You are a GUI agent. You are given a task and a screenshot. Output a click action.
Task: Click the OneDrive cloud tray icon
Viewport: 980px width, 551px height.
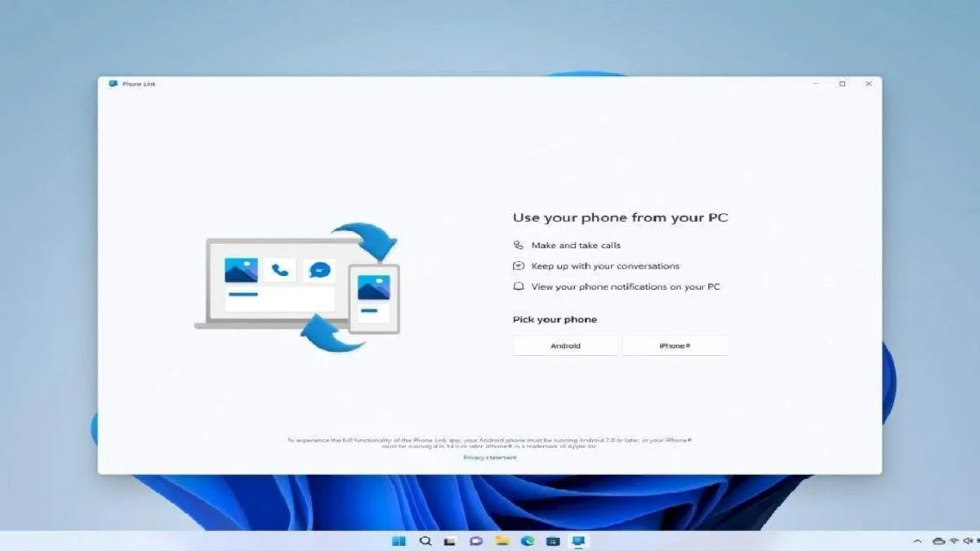[938, 541]
